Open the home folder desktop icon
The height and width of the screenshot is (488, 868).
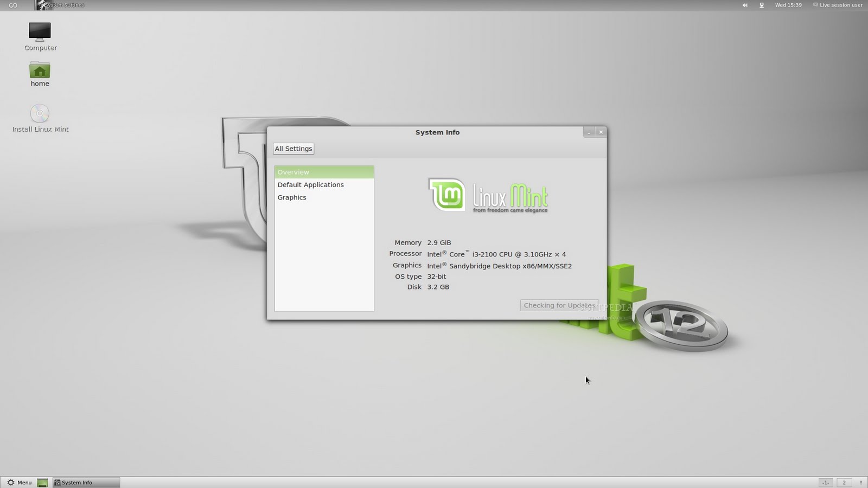40,72
